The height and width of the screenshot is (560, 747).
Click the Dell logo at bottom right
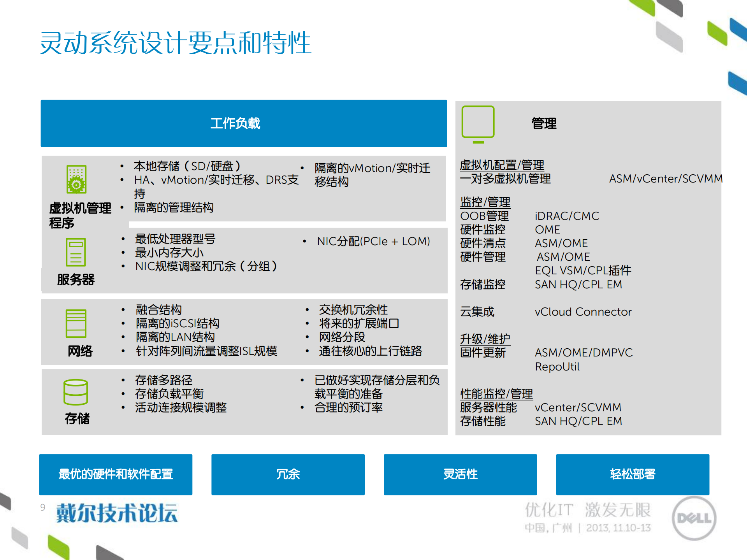(693, 518)
